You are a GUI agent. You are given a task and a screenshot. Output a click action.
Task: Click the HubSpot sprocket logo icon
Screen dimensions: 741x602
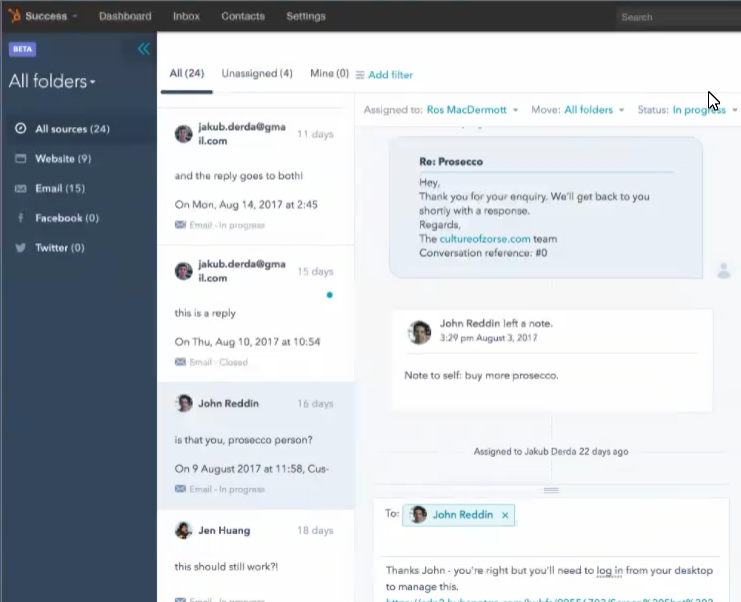[14, 16]
